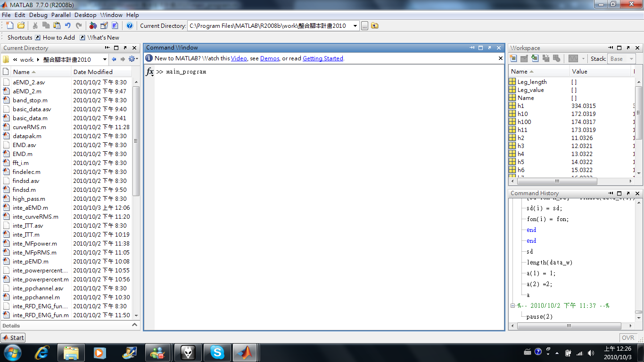The image size is (644, 362).
Task: Click the fx function browser icon
Action: pyautogui.click(x=150, y=72)
